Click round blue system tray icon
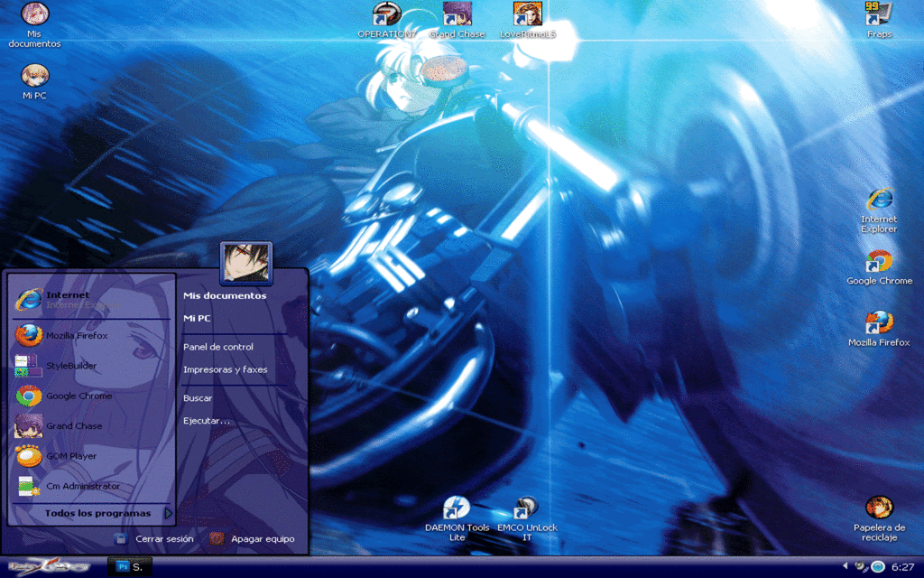This screenshot has height=578, width=924. pyautogui.click(x=878, y=566)
